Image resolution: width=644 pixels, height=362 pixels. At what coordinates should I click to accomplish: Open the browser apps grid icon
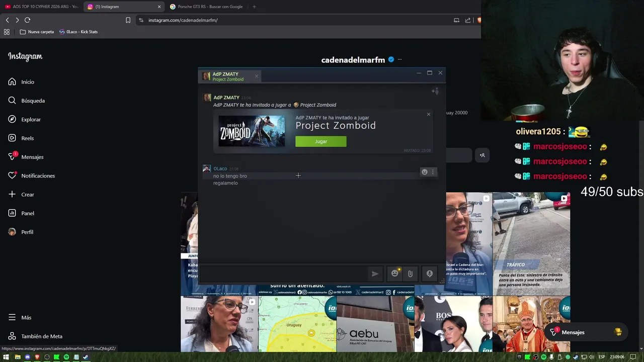7,32
